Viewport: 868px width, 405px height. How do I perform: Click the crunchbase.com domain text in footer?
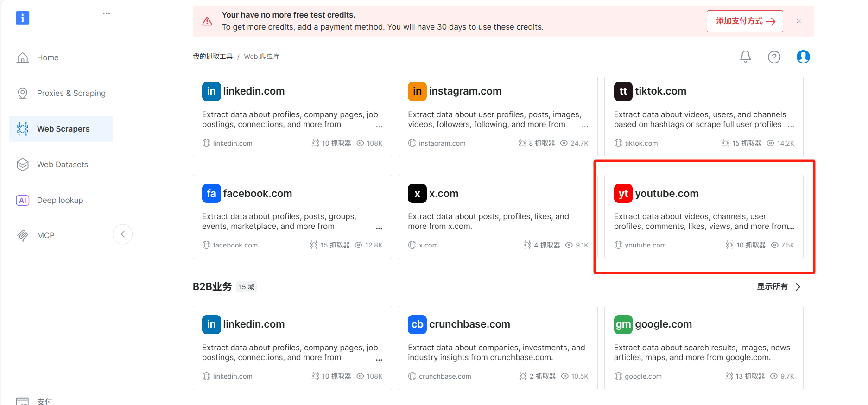click(445, 376)
